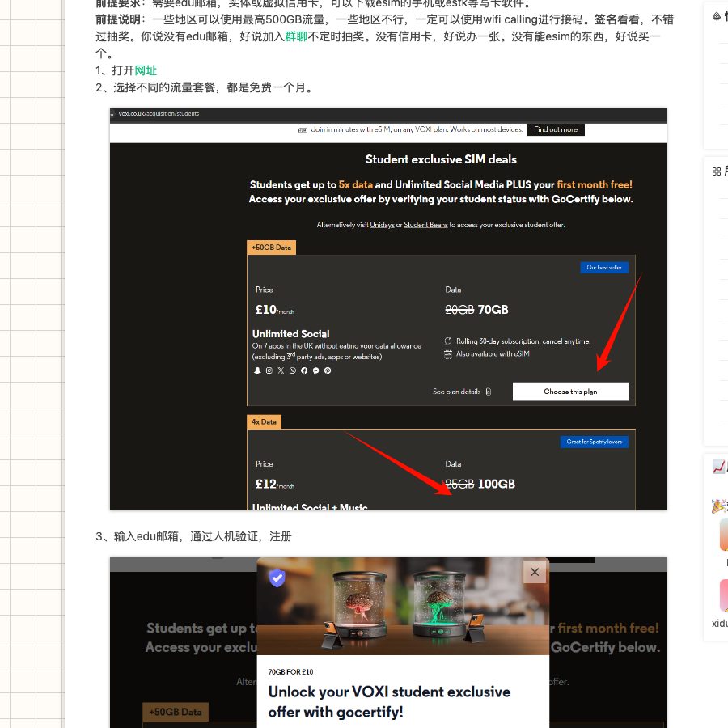The image size is (728, 728).
Task: Click the £12 /month price
Action: click(275, 485)
